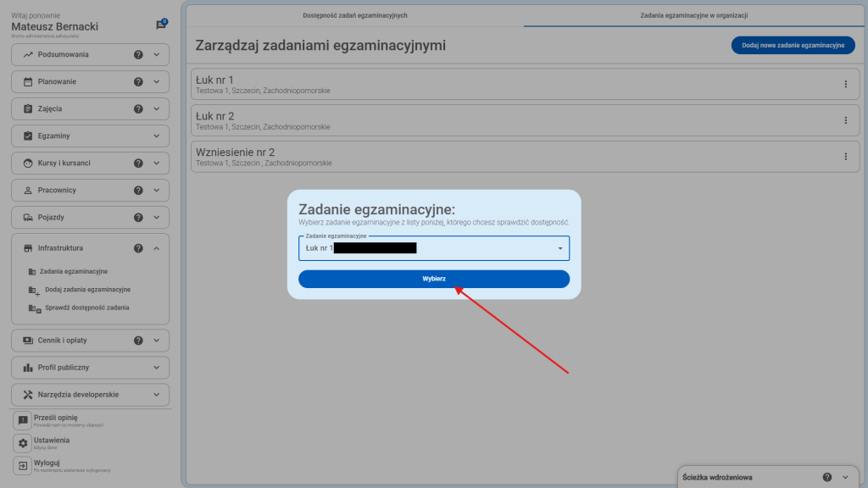Open help icon for Infrastruktura section
This screenshot has height=488, width=868.
click(138, 248)
